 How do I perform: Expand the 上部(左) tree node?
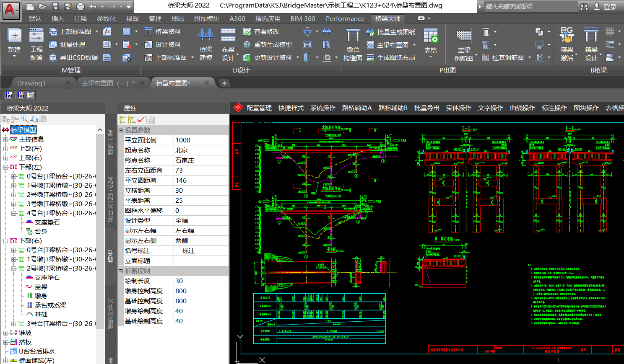5,149
